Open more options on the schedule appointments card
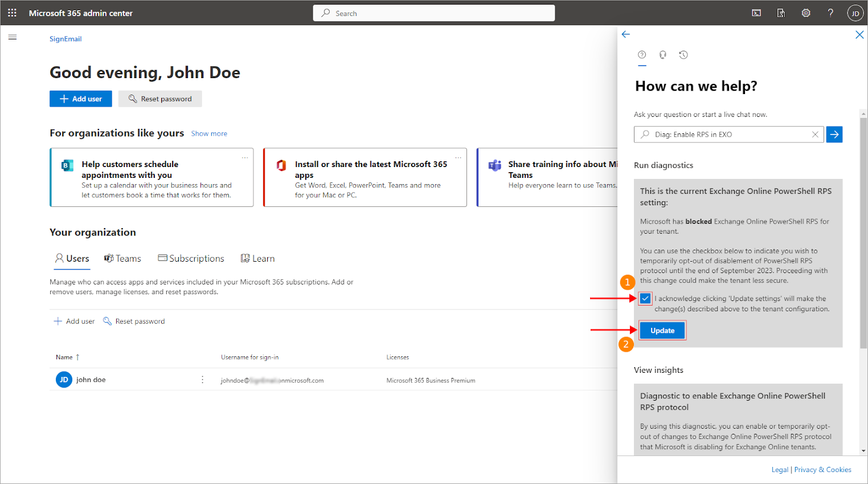The image size is (868, 484). coord(245,157)
